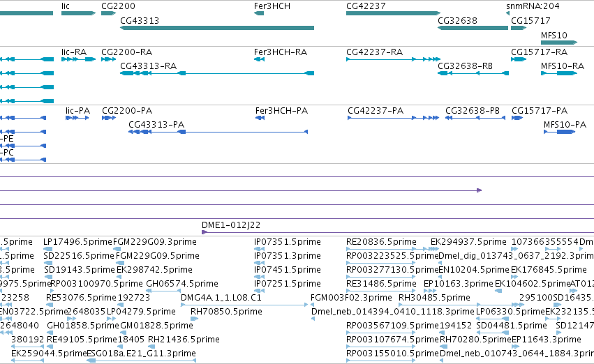The height and width of the screenshot is (364, 594).
Task: Select the LP17496.5prime EST label
Action: coord(77,242)
